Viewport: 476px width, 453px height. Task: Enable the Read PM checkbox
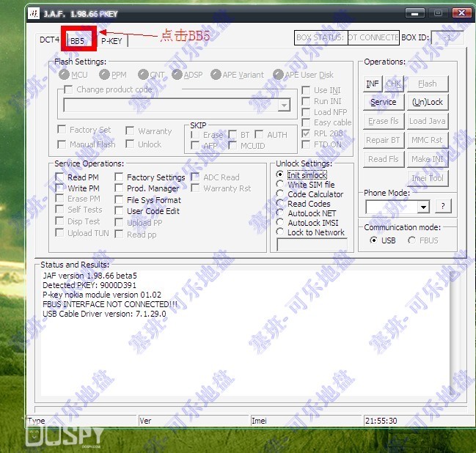point(60,177)
